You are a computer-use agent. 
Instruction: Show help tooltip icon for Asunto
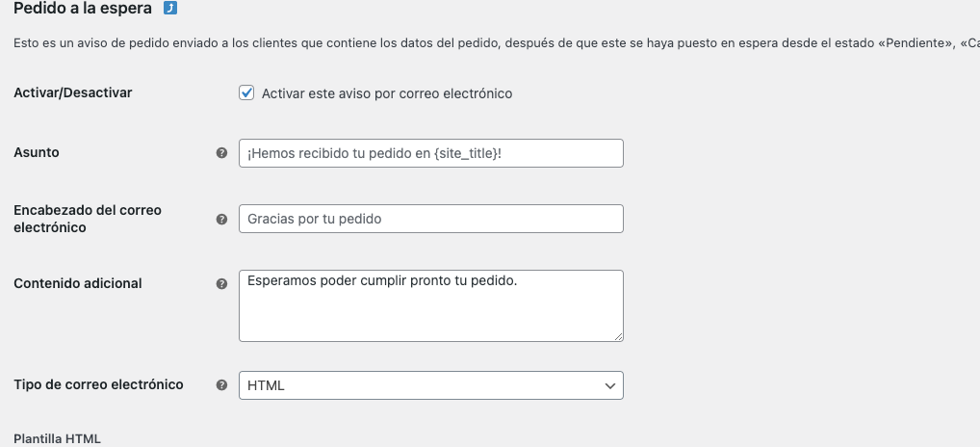[x=221, y=152]
